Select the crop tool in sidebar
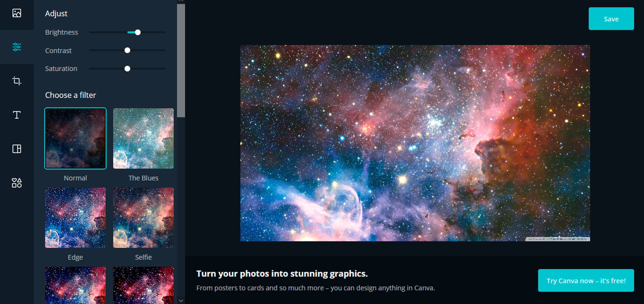644x304 pixels. click(x=17, y=80)
